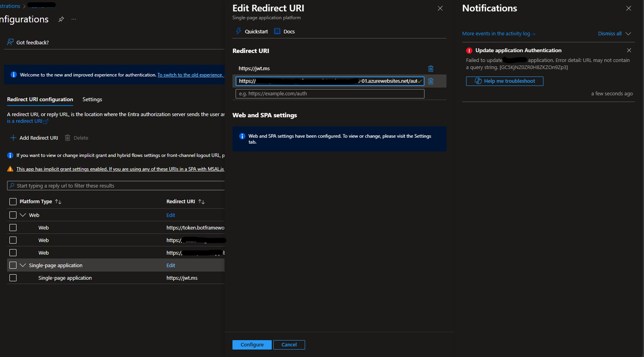Click the https://token.botframework URI cell
Screen dimensions: 644x357
[x=196, y=228]
